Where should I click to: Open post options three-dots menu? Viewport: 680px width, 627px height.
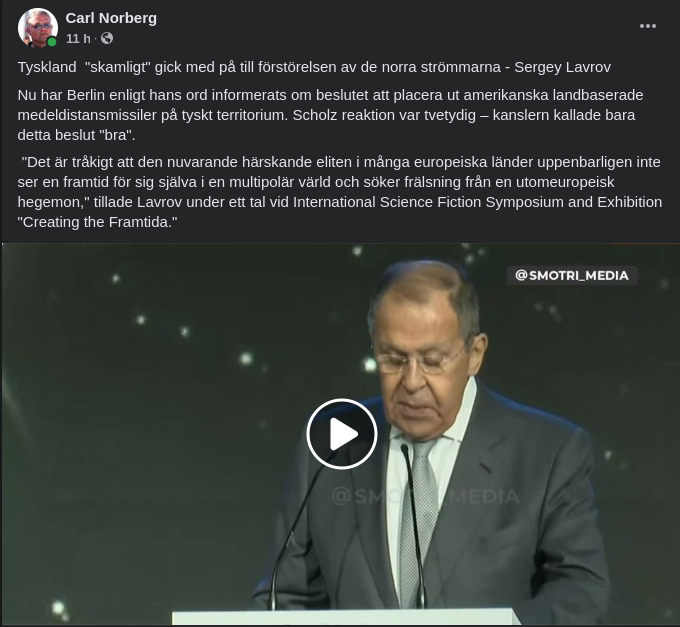[647, 26]
